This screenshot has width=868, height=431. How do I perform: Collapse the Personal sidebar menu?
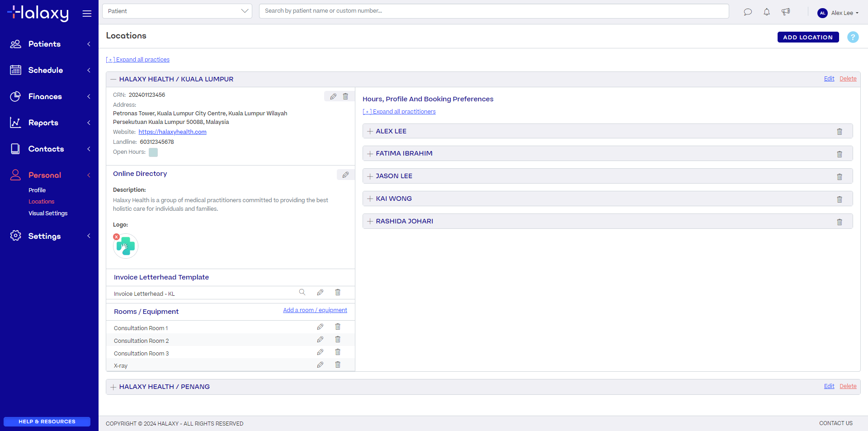[x=49, y=175]
